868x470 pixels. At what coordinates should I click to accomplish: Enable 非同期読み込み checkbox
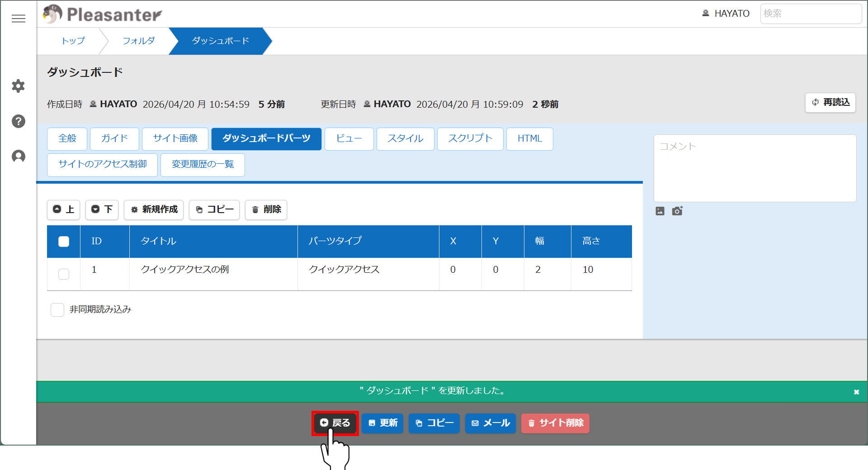57,310
